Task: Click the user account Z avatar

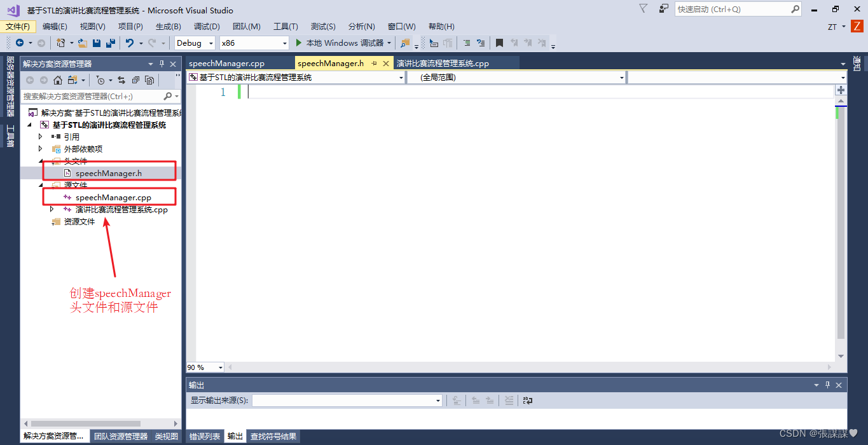Action: tap(857, 26)
